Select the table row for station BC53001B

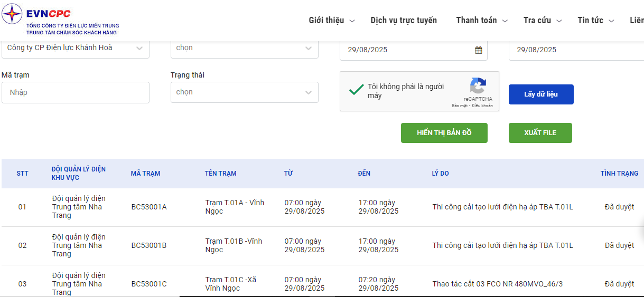coord(323,246)
